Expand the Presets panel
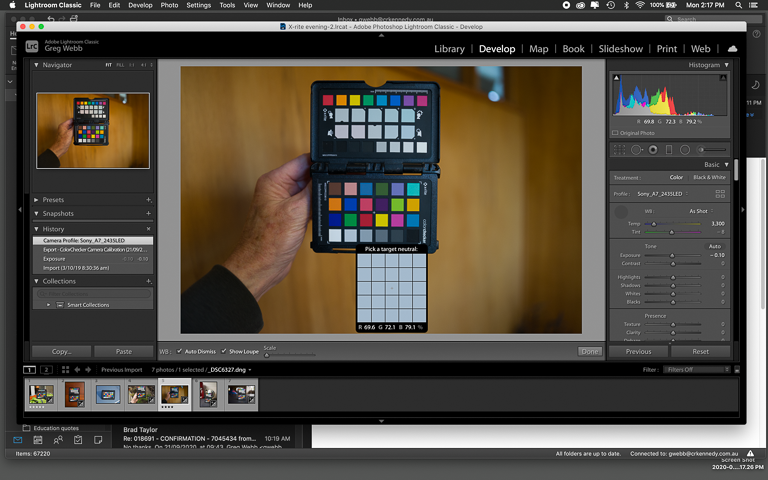Screen dimensions: 768x480 pos(37,200)
